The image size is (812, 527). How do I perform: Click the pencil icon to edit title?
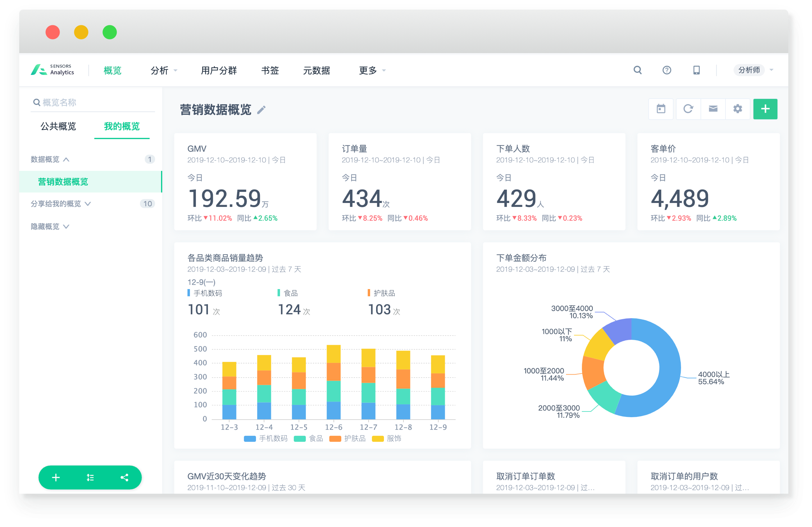[x=261, y=110]
